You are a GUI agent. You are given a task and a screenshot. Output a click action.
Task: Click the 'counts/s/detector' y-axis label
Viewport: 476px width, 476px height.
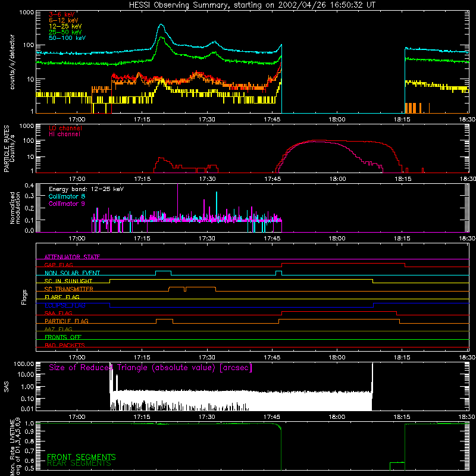12,62
